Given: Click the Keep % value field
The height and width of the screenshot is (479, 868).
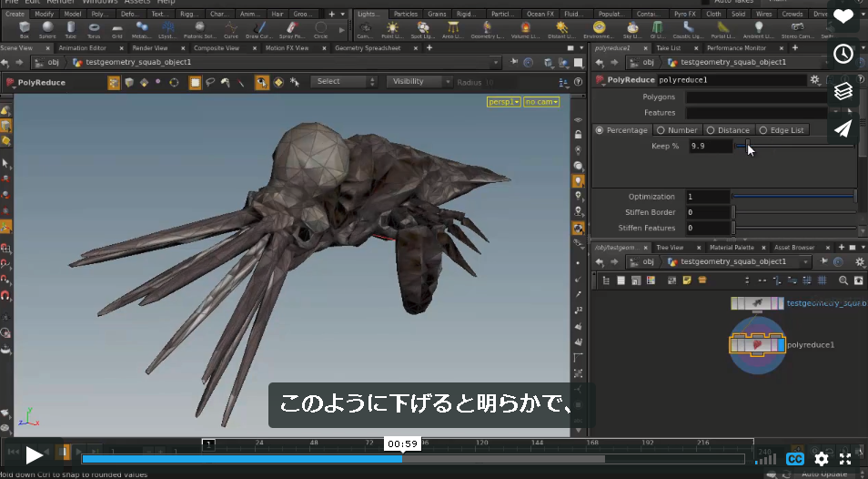Looking at the screenshot, I should click(710, 146).
